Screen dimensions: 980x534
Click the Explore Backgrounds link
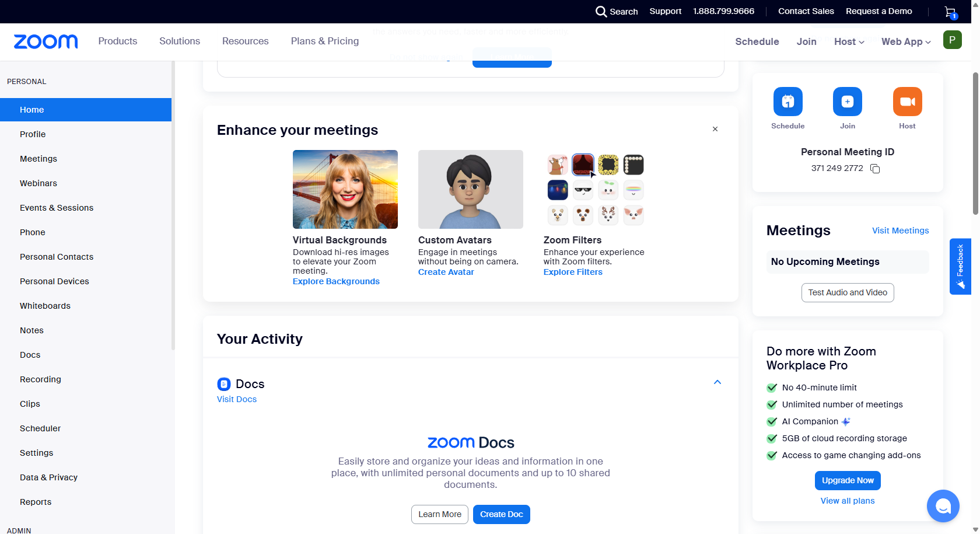(336, 281)
